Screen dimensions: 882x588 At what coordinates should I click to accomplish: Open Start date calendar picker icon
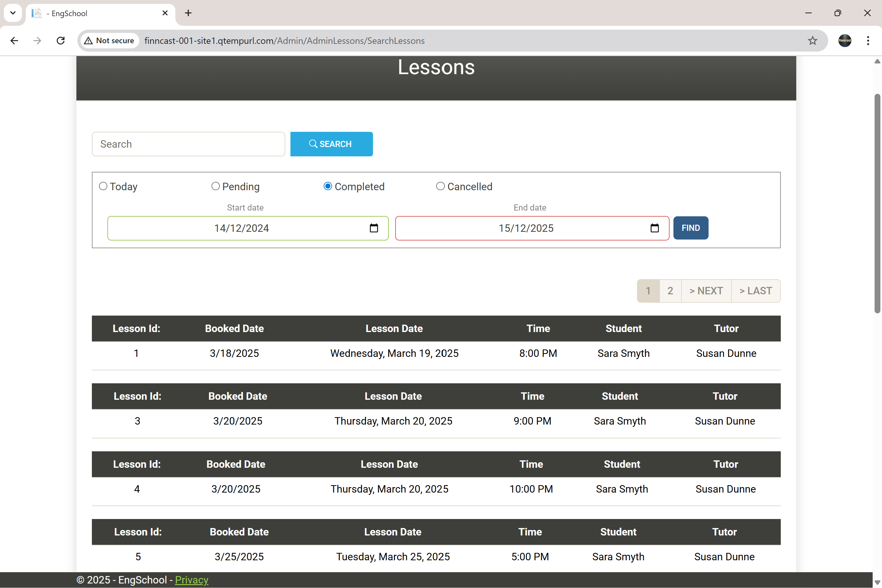(x=374, y=228)
